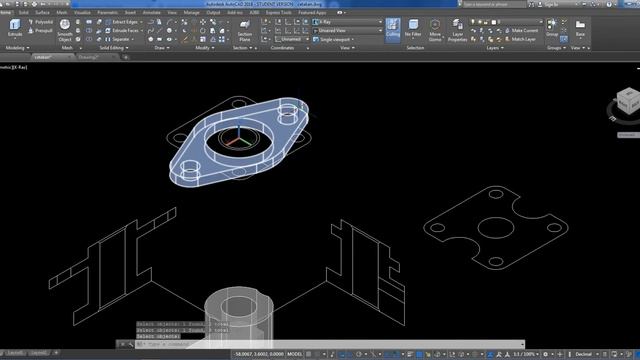
Task: Select the Extrude tool
Action: [15, 28]
